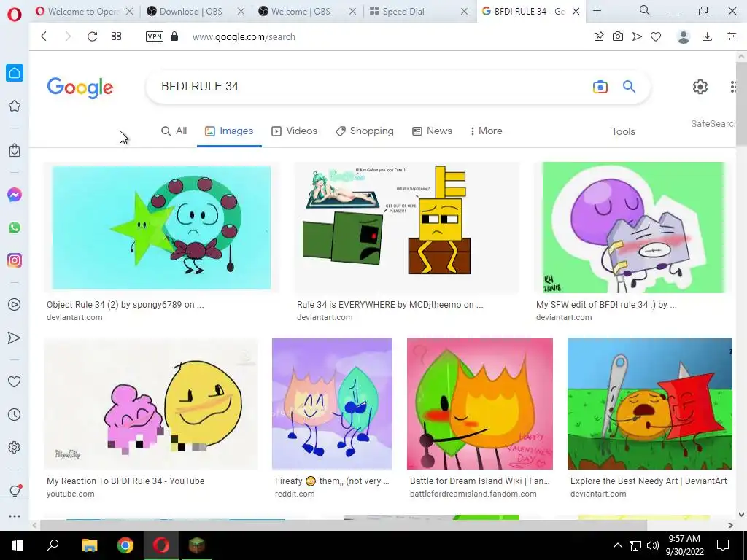Focus the Google search text box
The width and height of the screenshot is (747, 560).
click(371, 87)
